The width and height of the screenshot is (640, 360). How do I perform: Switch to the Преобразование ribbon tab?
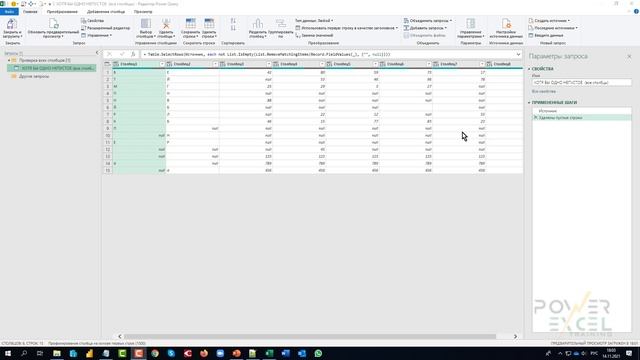[62, 11]
